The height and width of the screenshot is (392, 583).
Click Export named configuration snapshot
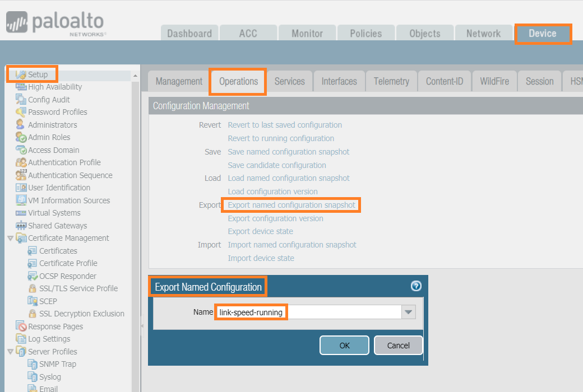(x=291, y=205)
